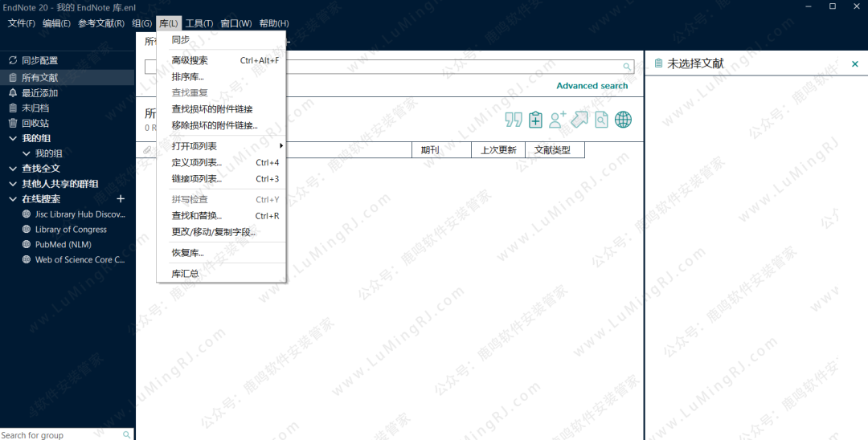Expand the 打开项列表 submenu arrow

[x=281, y=146]
